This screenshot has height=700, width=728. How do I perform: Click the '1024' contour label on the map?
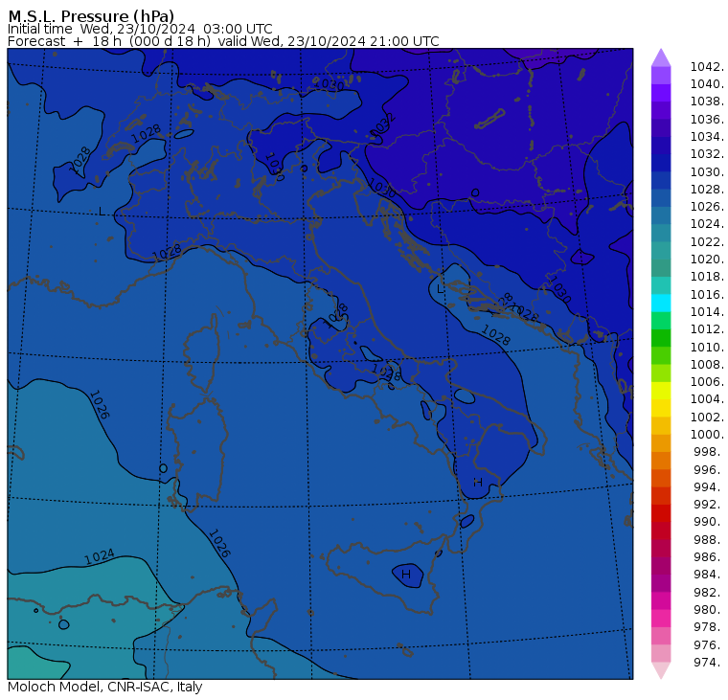tap(100, 556)
